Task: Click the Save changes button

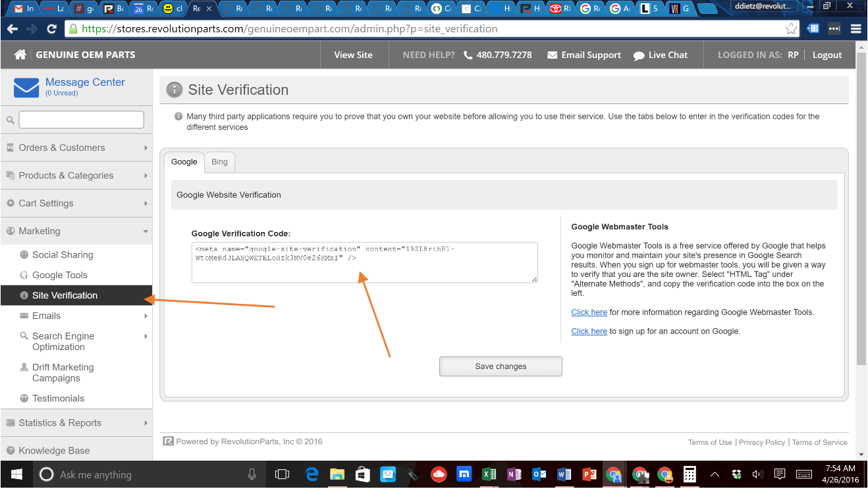Action: [x=501, y=366]
